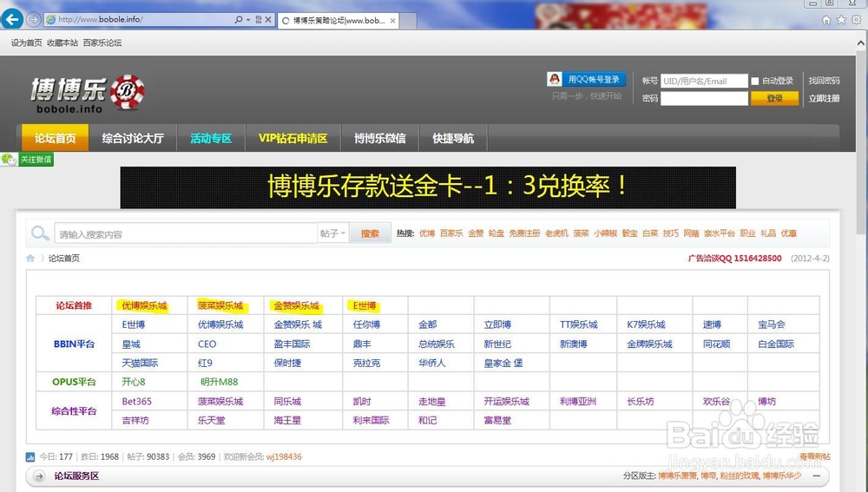Open the VIP钻石申请区 navigation tab
This screenshot has width=868, height=492.
coord(293,138)
